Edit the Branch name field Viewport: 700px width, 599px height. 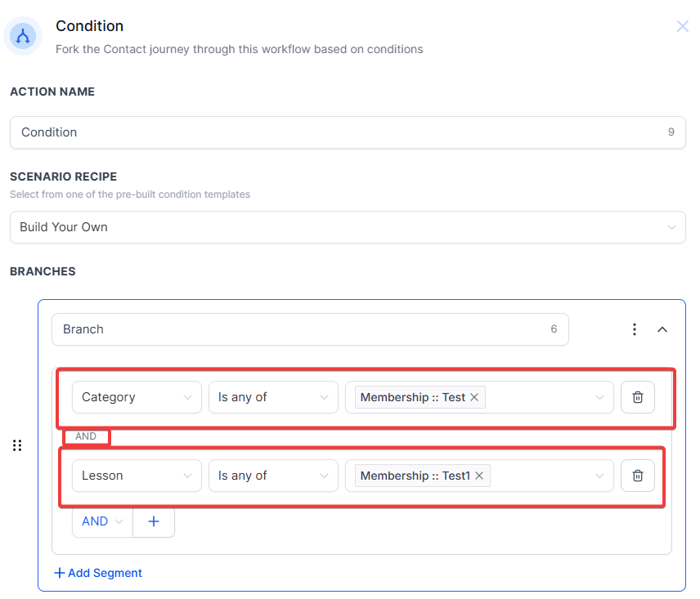click(303, 329)
